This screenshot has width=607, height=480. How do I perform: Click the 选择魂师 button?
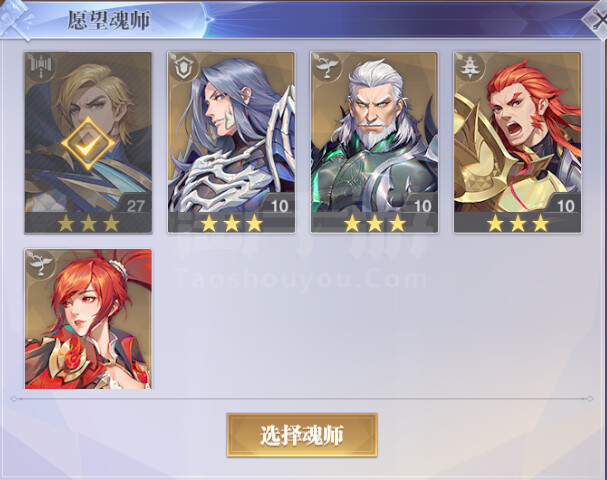pos(302,435)
